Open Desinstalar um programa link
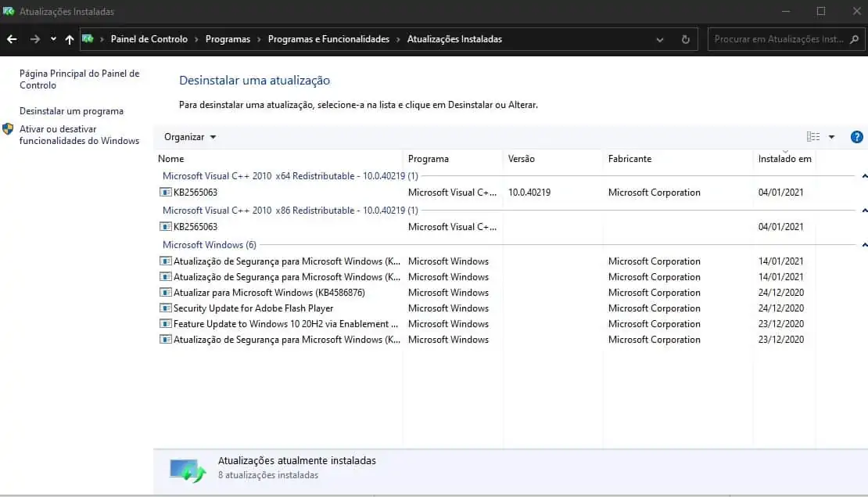Image resolution: width=868 pixels, height=497 pixels. pos(71,111)
